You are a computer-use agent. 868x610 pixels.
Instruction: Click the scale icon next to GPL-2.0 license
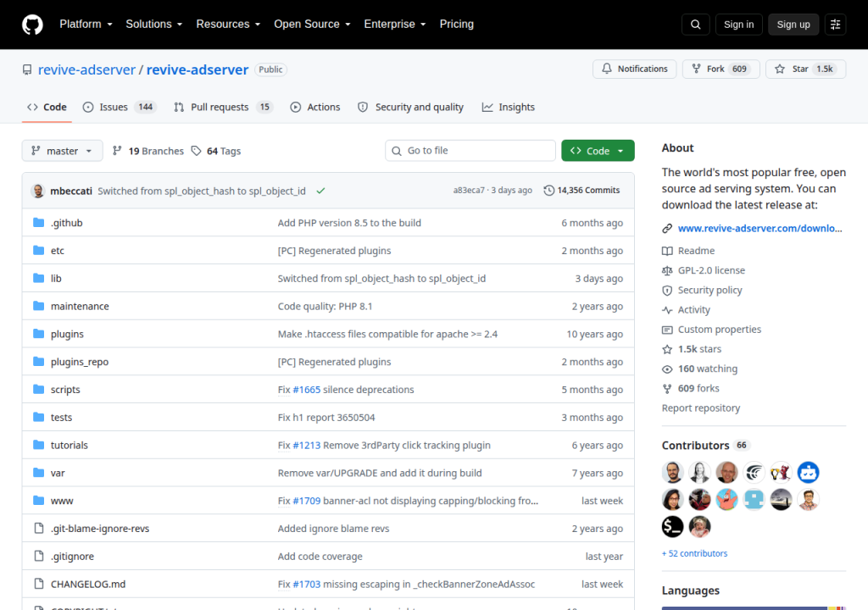click(667, 270)
